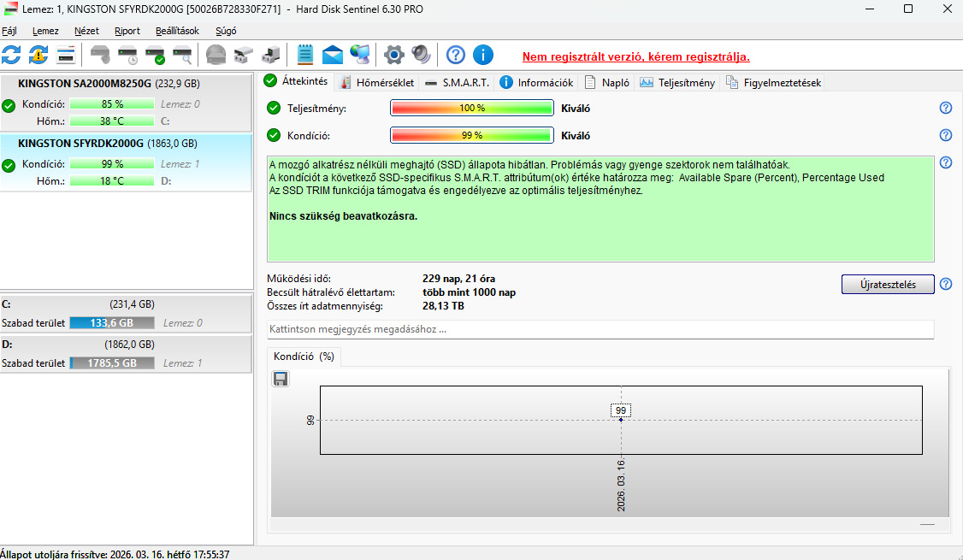Image resolution: width=963 pixels, height=560 pixels.
Task: Open the blue notepad report icon
Action: pos(305,55)
